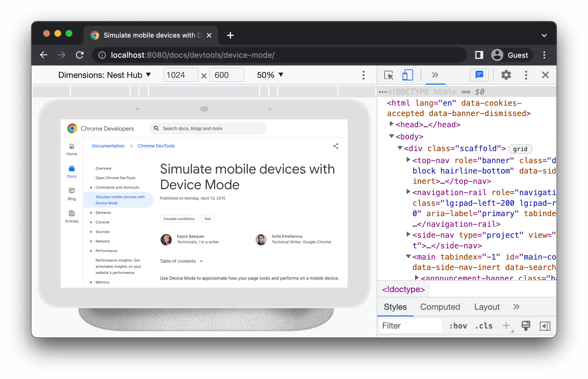The height and width of the screenshot is (379, 588).
Task: Select the Styles tab in DevTools
Action: (395, 307)
